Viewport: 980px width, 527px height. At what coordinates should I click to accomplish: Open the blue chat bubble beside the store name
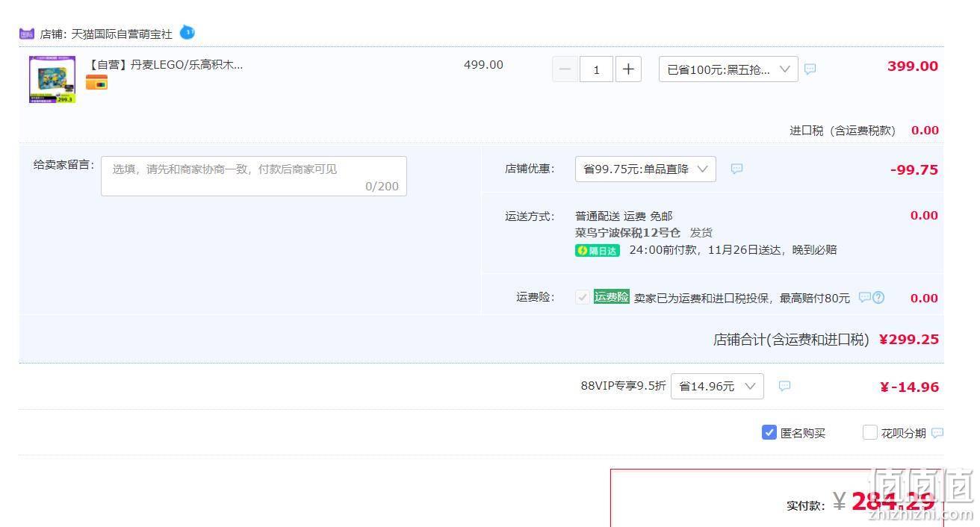187,32
